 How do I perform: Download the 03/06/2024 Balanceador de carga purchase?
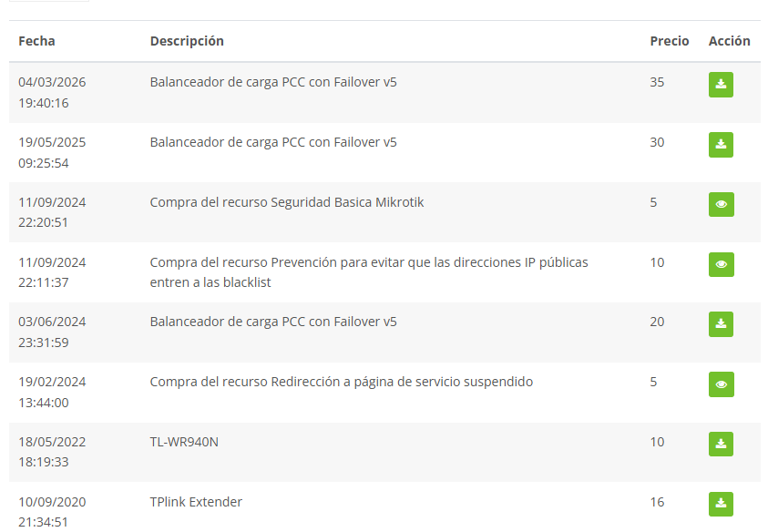721,324
